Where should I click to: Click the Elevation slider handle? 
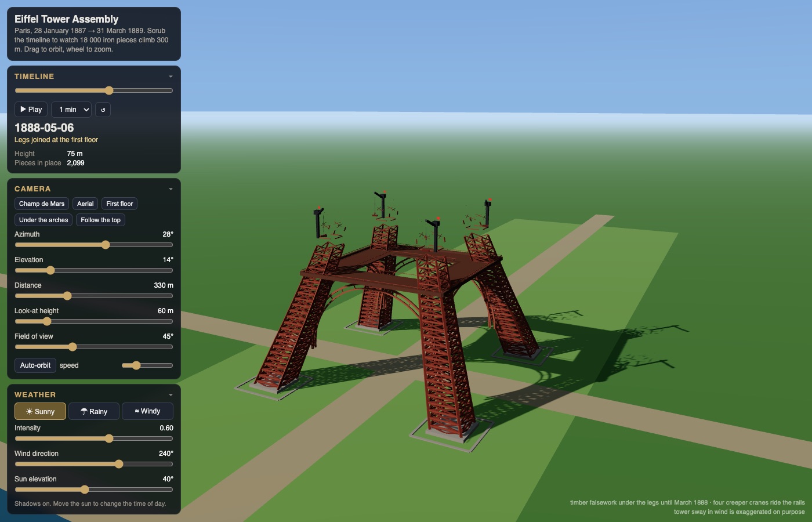pyautogui.click(x=50, y=270)
